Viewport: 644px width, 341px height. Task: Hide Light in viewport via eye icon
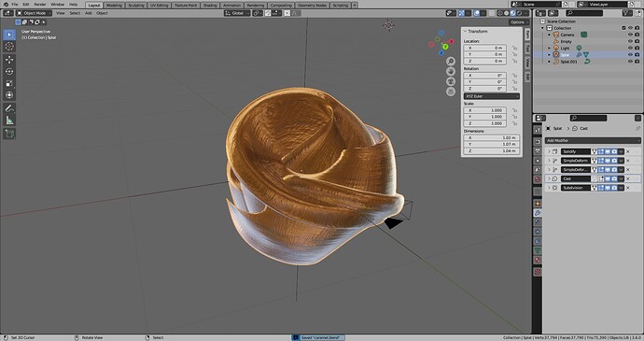click(630, 49)
